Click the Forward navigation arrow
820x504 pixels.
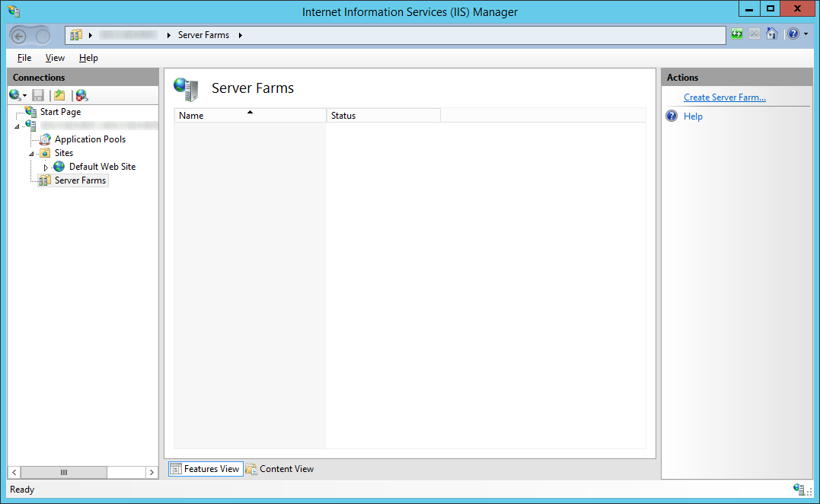[43, 36]
